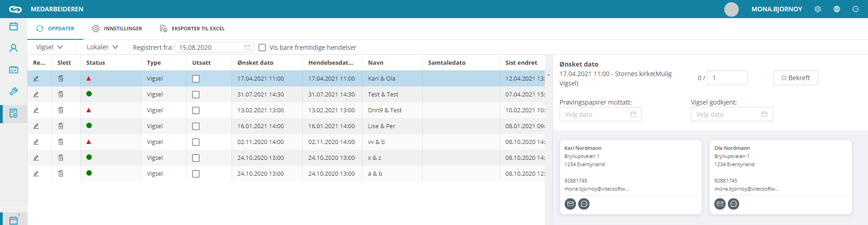The width and height of the screenshot is (868, 225).
Task: Delete the vv & b row
Action: [x=61, y=142]
